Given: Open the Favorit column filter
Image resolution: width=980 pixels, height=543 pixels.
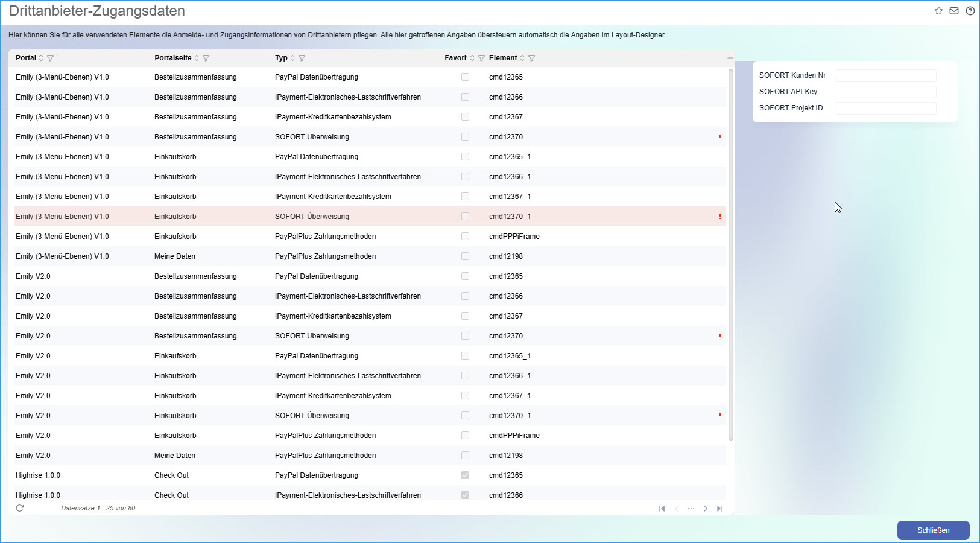Looking at the screenshot, I should [481, 58].
